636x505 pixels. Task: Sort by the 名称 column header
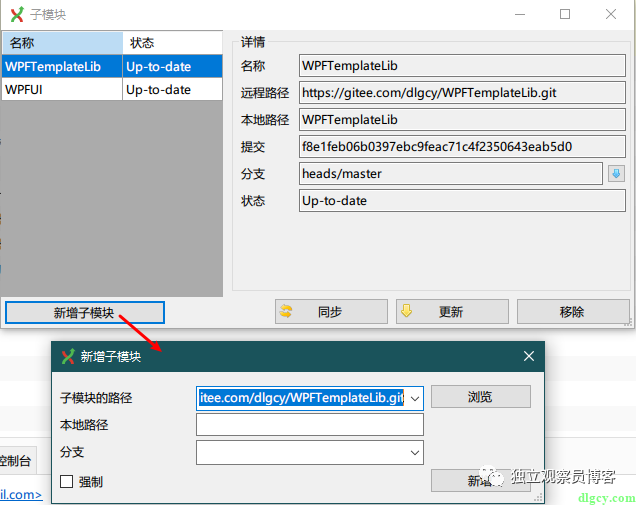[62, 43]
